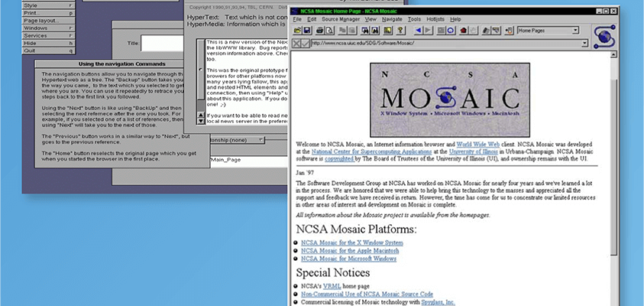Click the Open file folder icon
Image resolution: width=644 pixels, height=306 pixels.
297,31
